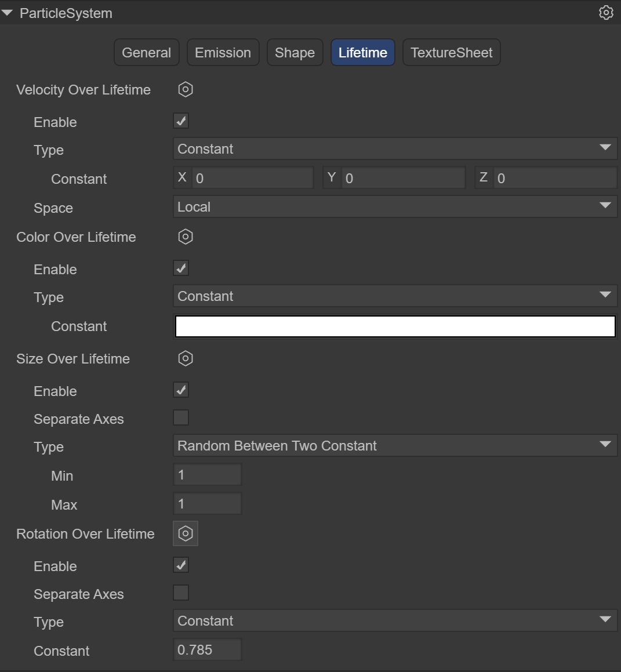Click the white Color Over Lifetime swatch
The image size is (621, 672).
[395, 326]
